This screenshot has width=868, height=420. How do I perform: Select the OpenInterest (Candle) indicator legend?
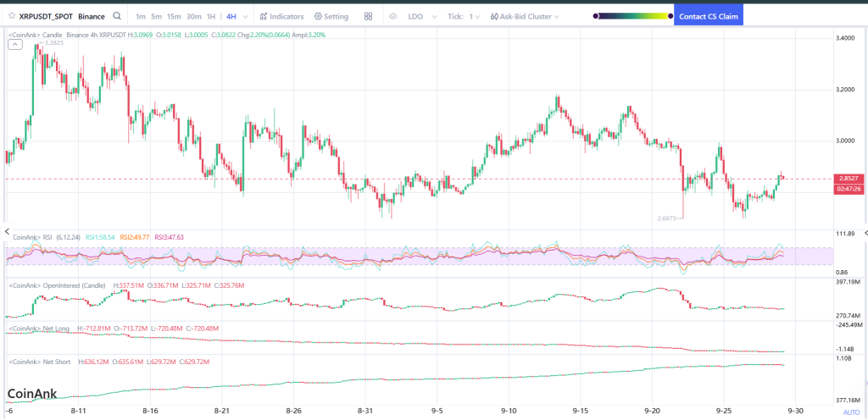coord(58,285)
